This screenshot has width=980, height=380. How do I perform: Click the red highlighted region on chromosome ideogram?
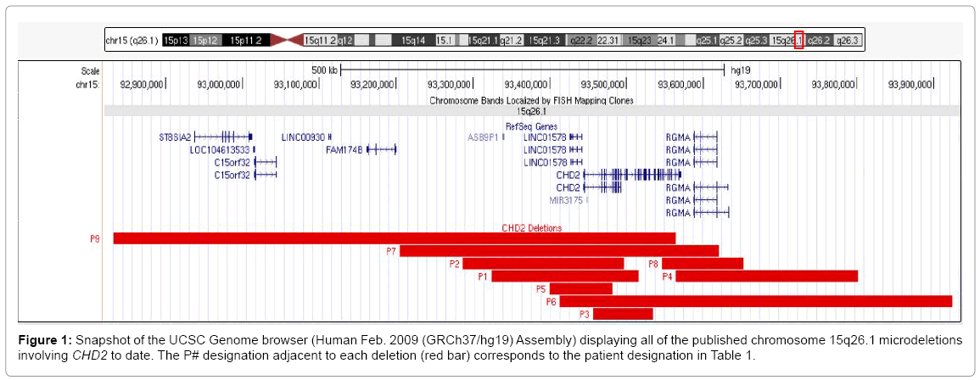tap(798, 40)
